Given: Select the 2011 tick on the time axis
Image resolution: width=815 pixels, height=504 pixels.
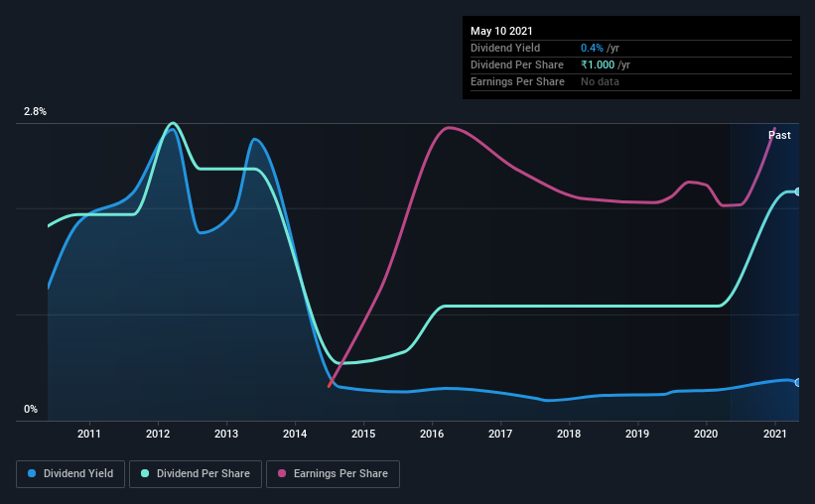Looking at the screenshot, I should click(x=89, y=434).
